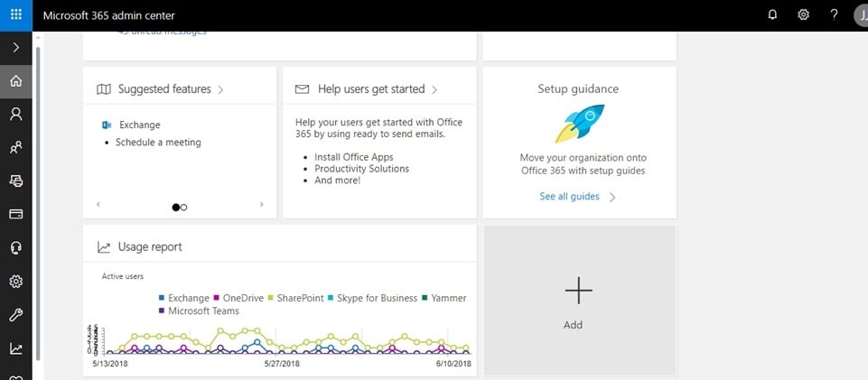The height and width of the screenshot is (380, 868).
Task: Open Groups icon in sidebar
Action: point(16,148)
